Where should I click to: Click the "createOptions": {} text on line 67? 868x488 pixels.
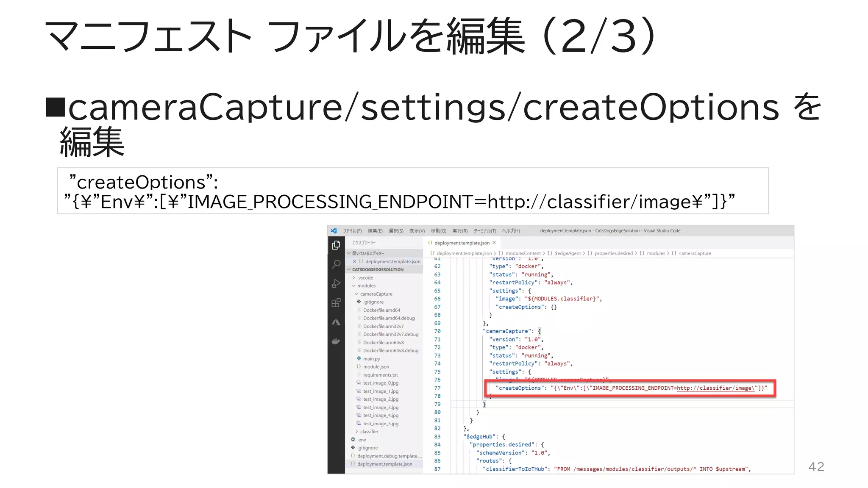point(526,307)
